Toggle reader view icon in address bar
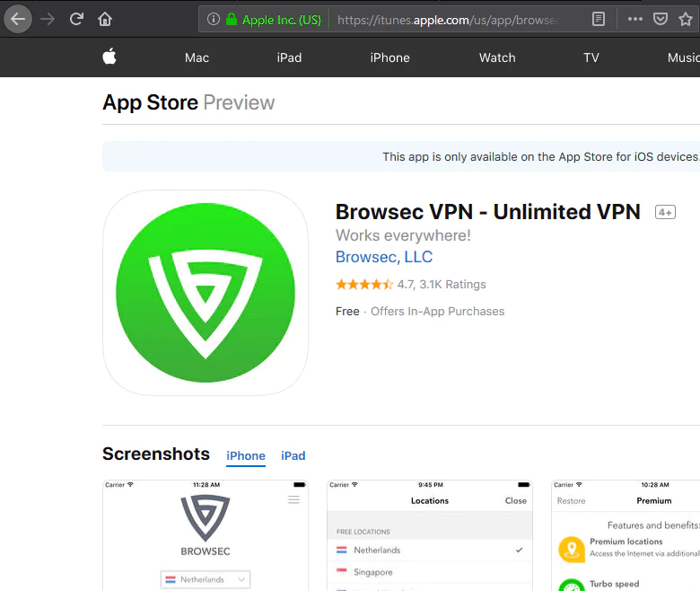The image size is (700, 591). point(599,19)
